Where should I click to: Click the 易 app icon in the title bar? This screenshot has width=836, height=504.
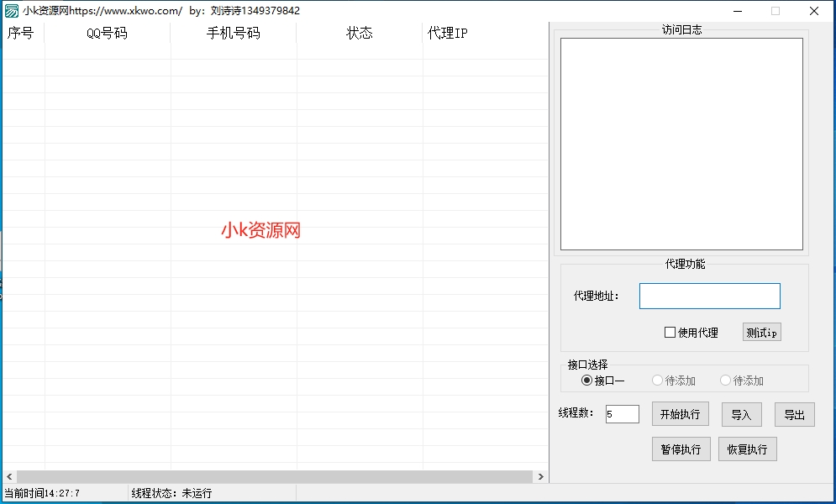pyautogui.click(x=12, y=11)
